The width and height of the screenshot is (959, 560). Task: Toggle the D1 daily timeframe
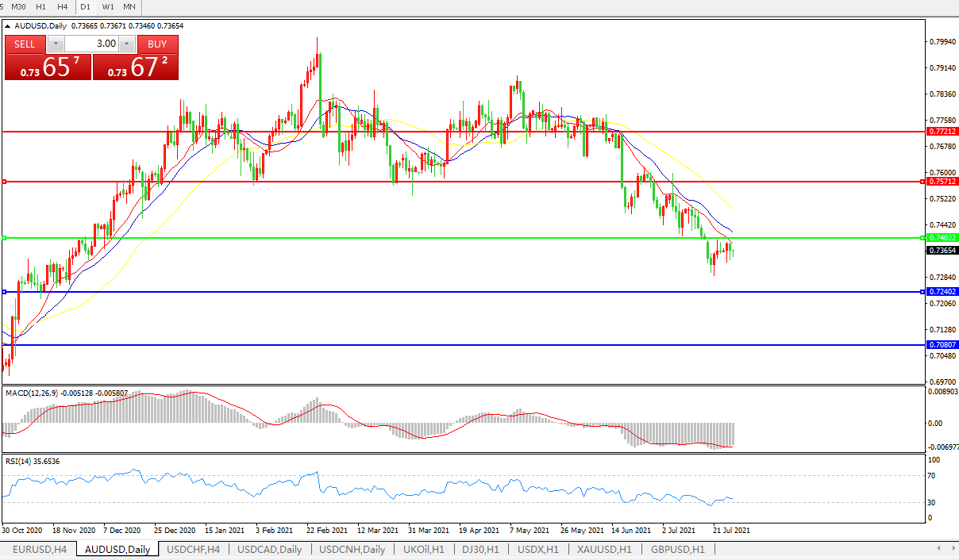coord(85,6)
